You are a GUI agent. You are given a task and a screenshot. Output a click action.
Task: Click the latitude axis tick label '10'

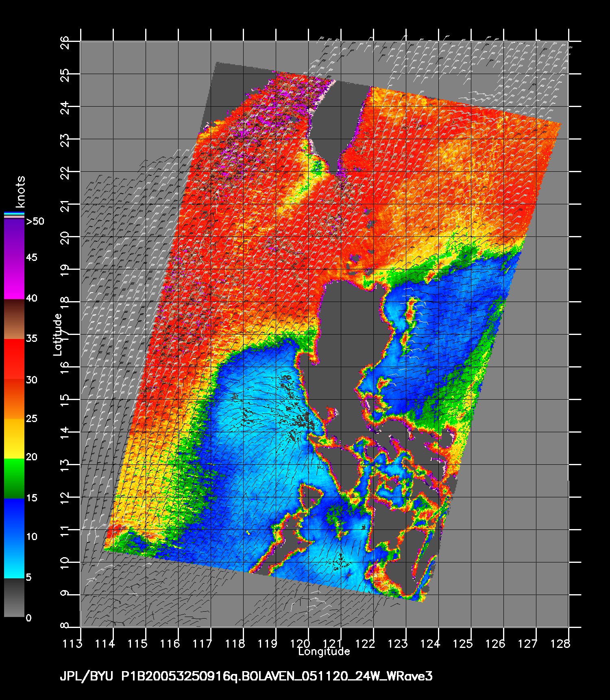click(x=65, y=563)
